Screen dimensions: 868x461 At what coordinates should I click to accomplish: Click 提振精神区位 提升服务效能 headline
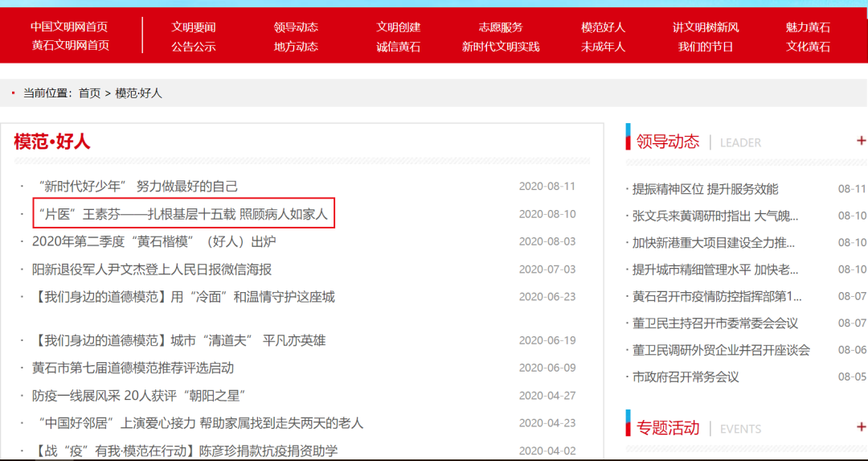pos(705,189)
